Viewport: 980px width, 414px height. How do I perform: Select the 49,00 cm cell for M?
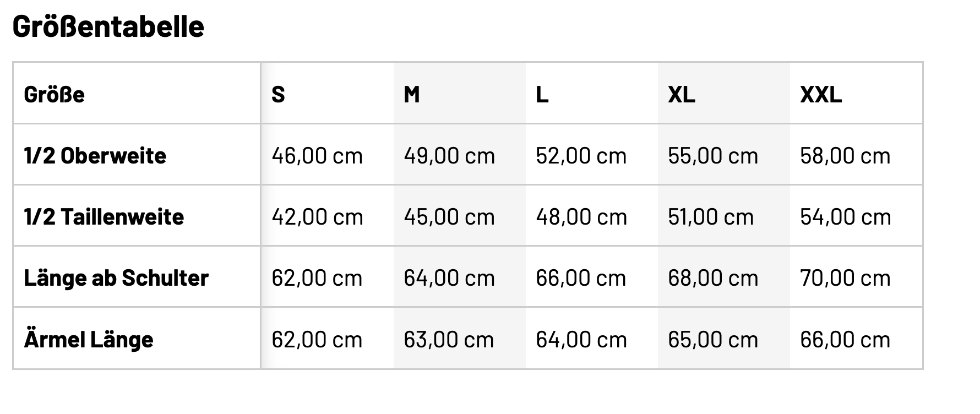tap(449, 156)
